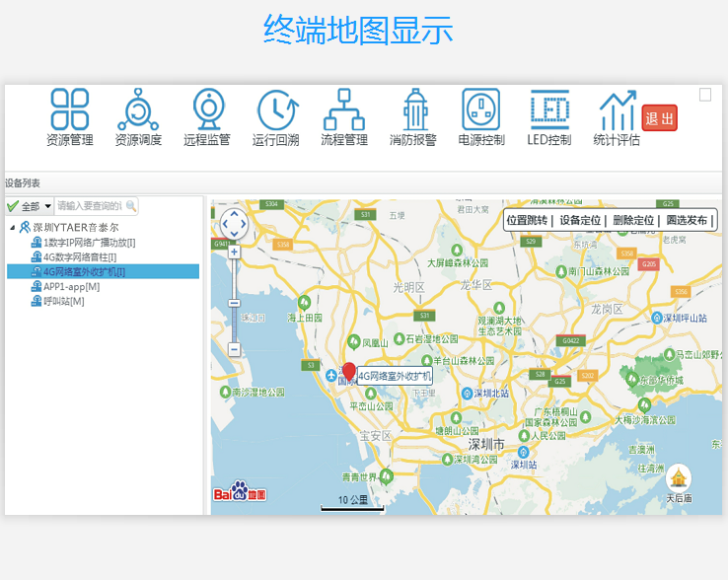The width and height of the screenshot is (728, 580).
Task: Collapse the 深圳YTAER音泰尔 tree node
Action: (x=13, y=228)
